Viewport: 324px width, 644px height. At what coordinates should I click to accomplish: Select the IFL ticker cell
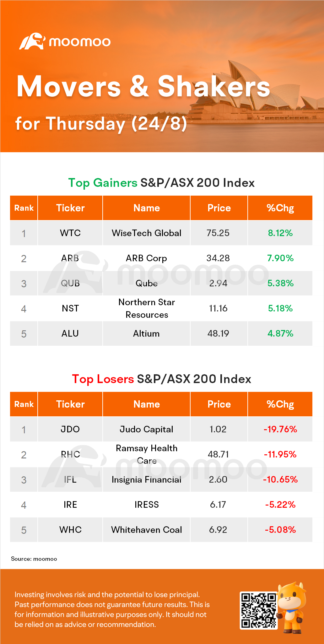click(x=70, y=479)
